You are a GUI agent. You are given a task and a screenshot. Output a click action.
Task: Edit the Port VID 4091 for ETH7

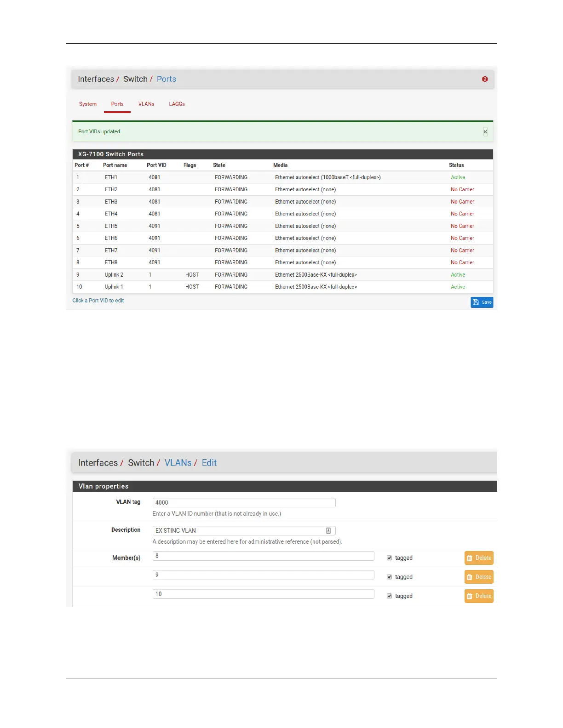[155, 250]
